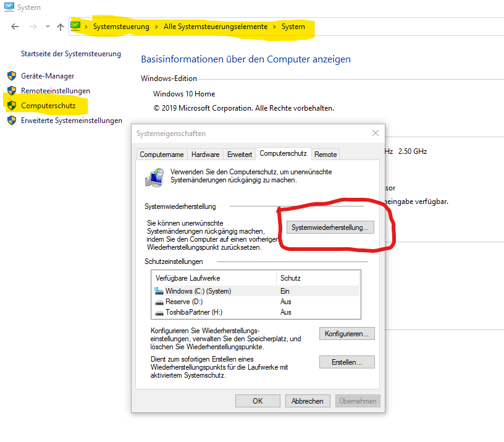Switch to the Remote tab

pyautogui.click(x=325, y=155)
